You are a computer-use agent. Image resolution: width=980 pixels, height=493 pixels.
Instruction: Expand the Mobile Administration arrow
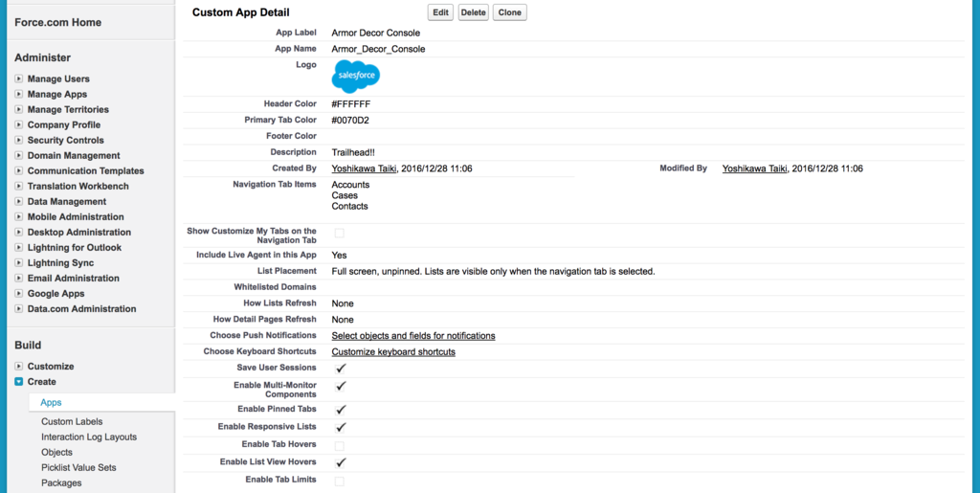[19, 216]
